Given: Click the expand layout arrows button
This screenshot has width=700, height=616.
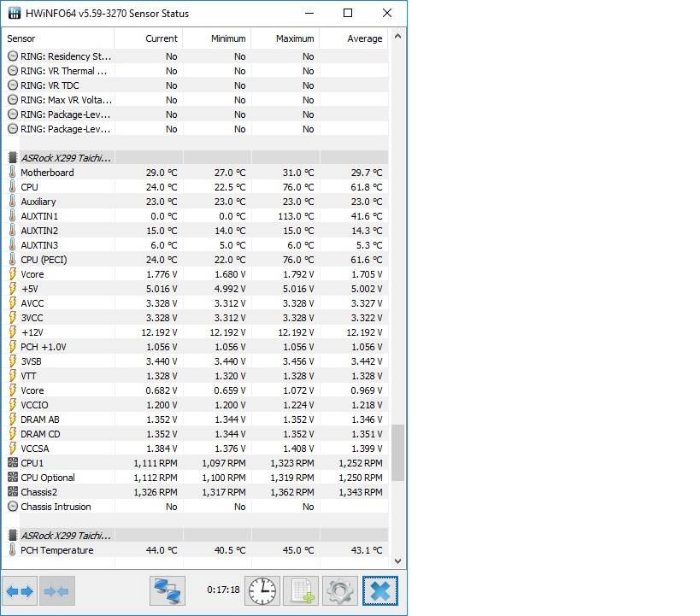Looking at the screenshot, I should coord(21,591).
